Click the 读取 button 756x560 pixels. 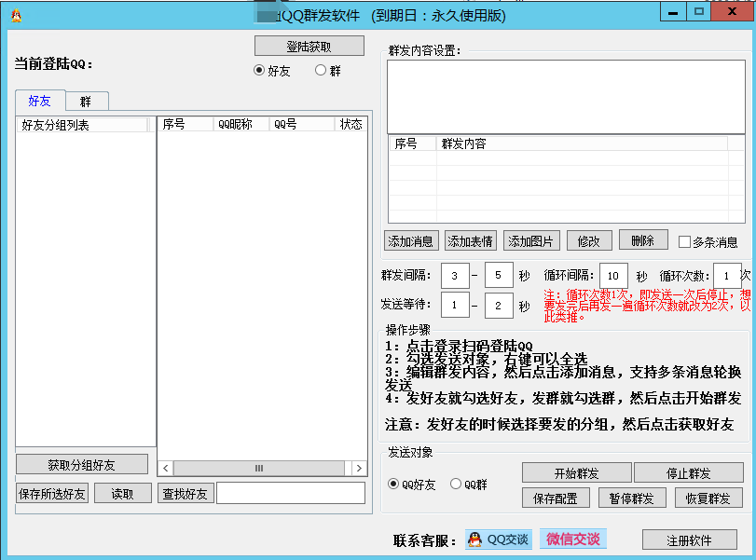[x=122, y=494]
